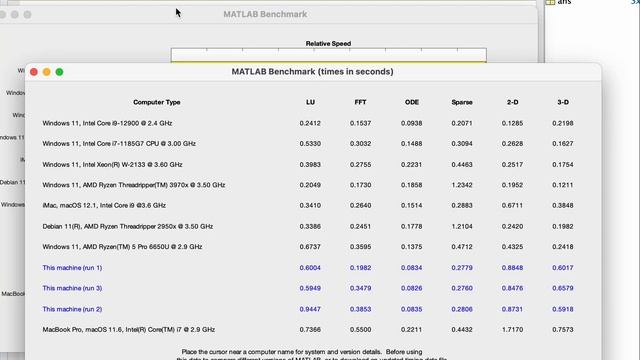Click the ans variable icon in workspace

point(550,2)
